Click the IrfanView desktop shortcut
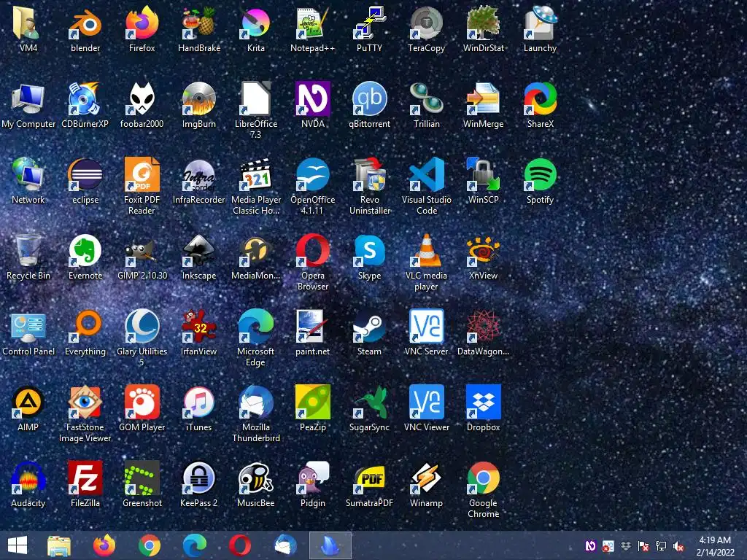Image resolution: width=747 pixels, height=560 pixels. pos(198,327)
